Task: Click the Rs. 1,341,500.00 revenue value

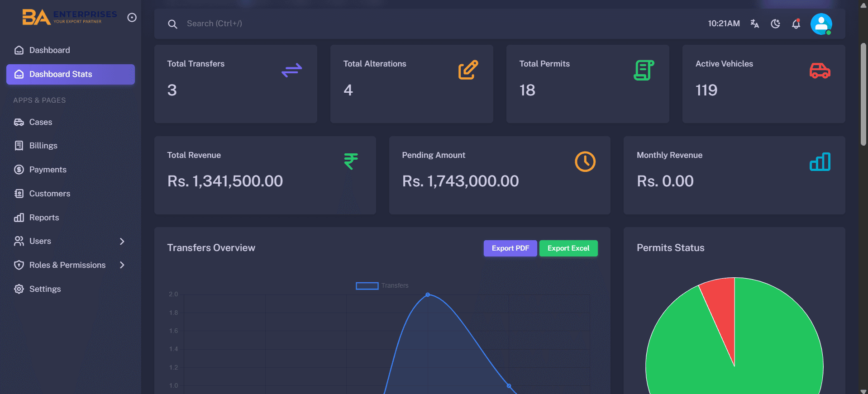Action: [225, 181]
